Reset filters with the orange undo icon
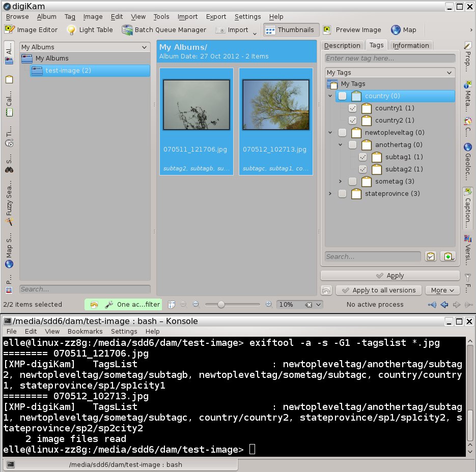Screen dimensions: 476x472 pyautogui.click(x=94, y=305)
